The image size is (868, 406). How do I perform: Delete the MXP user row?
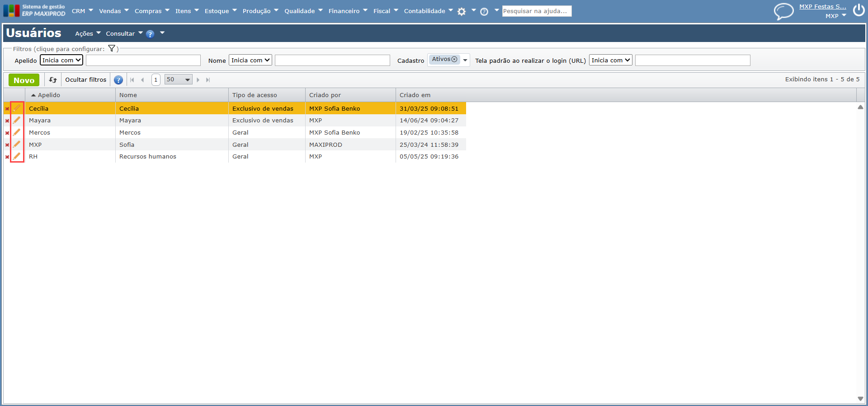7,145
